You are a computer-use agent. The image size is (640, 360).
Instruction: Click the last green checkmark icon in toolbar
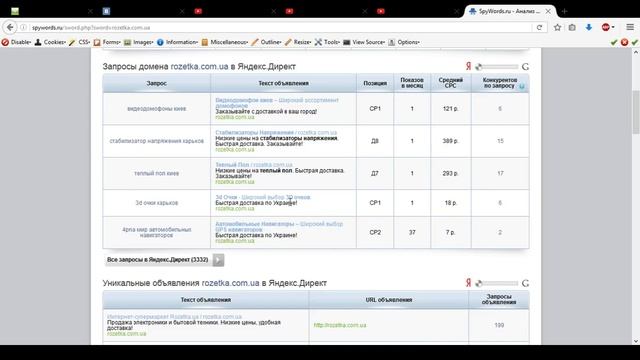[635, 42]
